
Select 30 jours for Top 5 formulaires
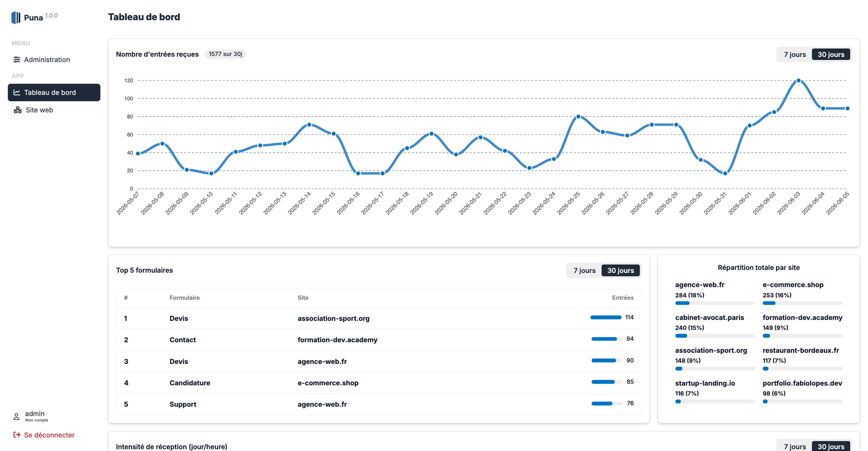(620, 271)
